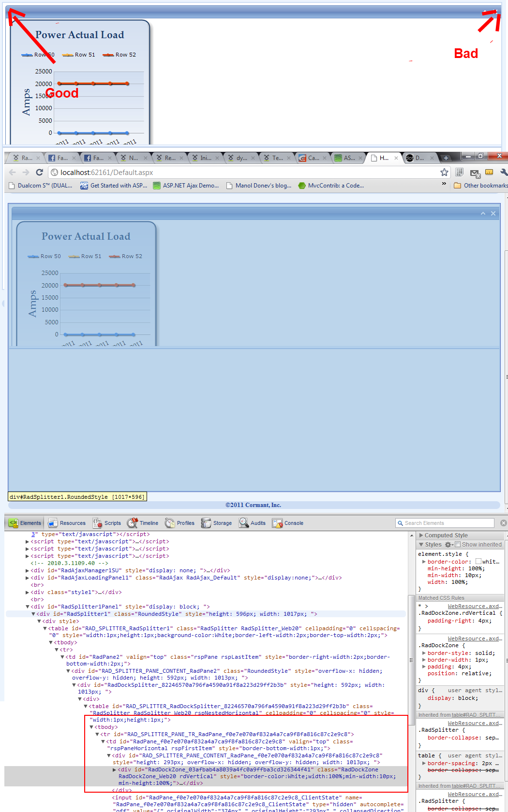Expand the border-color property in element.style
This screenshot has height=812, width=508.
424,562
